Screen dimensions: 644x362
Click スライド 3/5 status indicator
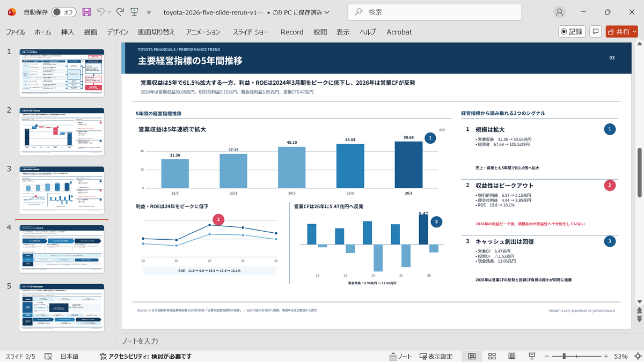[x=20, y=357]
